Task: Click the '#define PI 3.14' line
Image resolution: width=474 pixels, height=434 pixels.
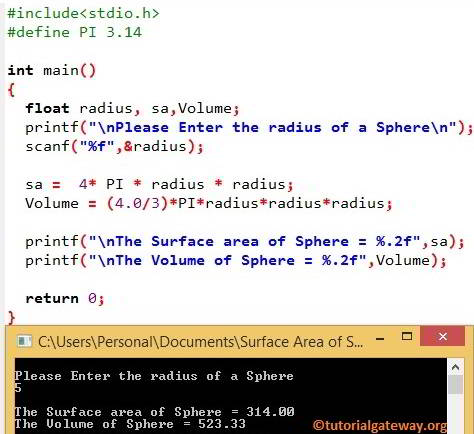Action: pyautogui.click(x=75, y=32)
